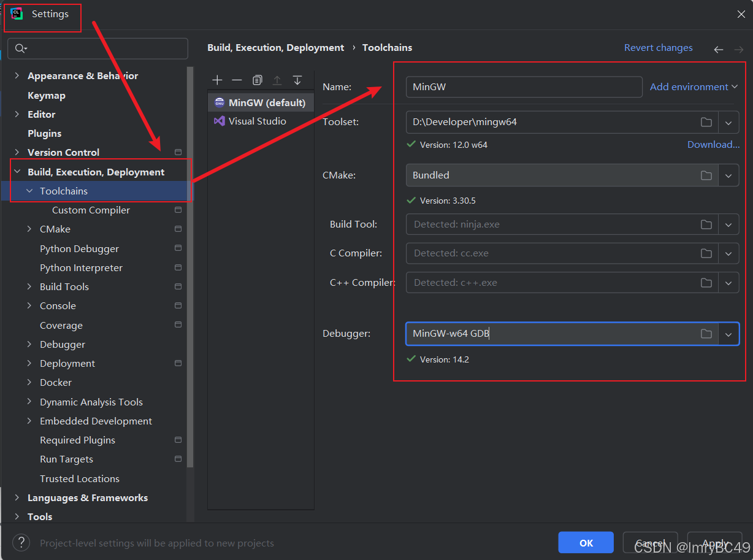Click project-level icon next to Custom Compiler
The image size is (753, 560).
(178, 210)
